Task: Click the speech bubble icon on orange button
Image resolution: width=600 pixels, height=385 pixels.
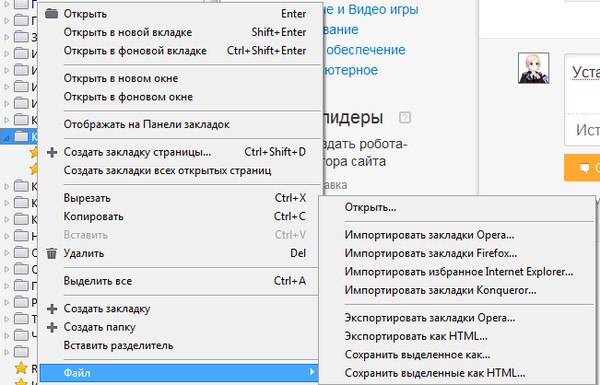Action: pyautogui.click(x=584, y=168)
